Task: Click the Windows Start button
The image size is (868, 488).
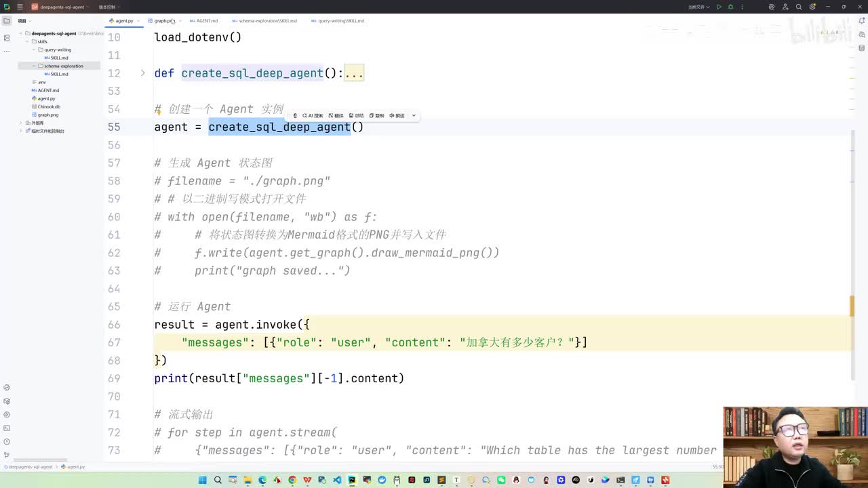Action: click(202, 480)
